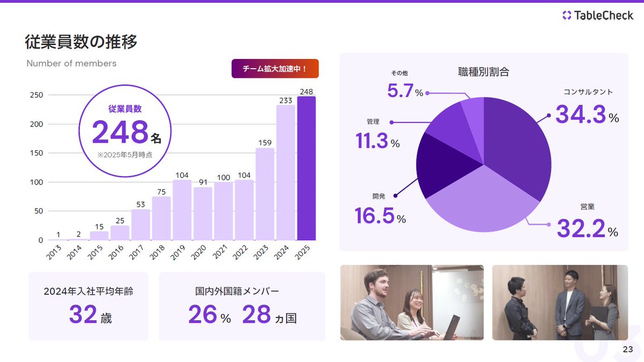Click the 職種別割合 chart title
644x362 pixels.
485,71
